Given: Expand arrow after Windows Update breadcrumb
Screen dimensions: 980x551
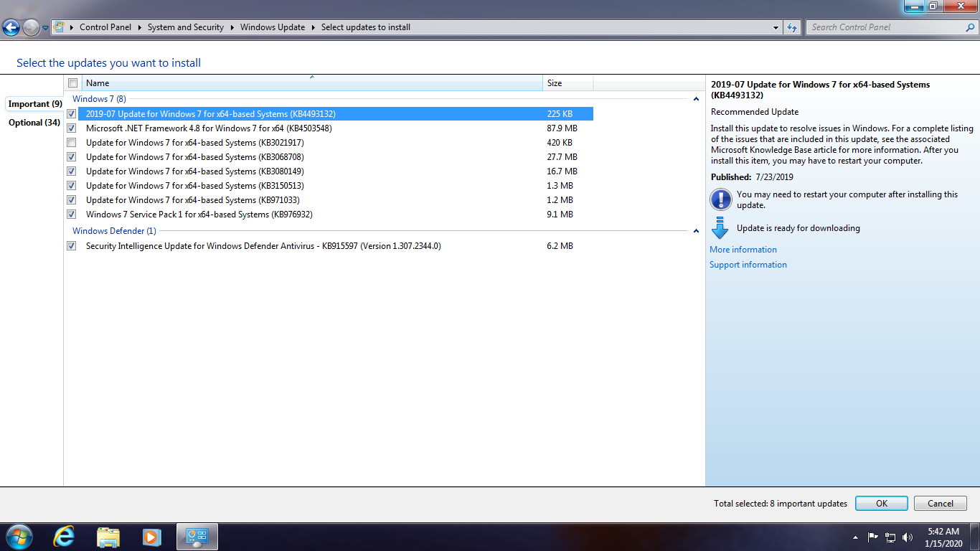Looking at the screenshot, I should [314, 27].
